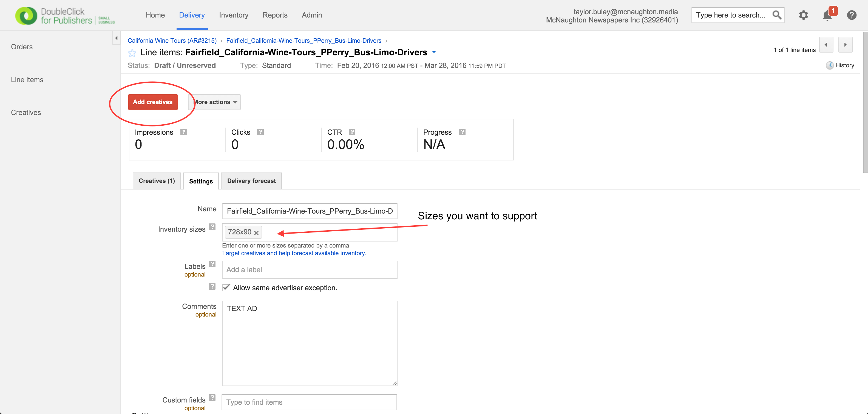Screen dimensions: 868x414
Task: Expand line item name dropdown arrow
Action: click(x=434, y=52)
